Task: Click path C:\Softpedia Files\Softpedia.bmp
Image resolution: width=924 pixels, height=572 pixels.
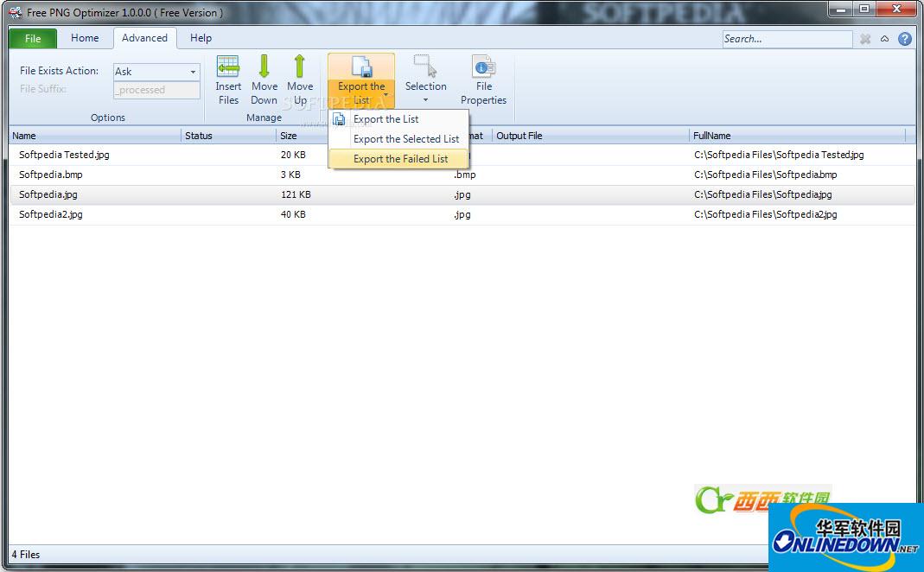Action: 766,175
